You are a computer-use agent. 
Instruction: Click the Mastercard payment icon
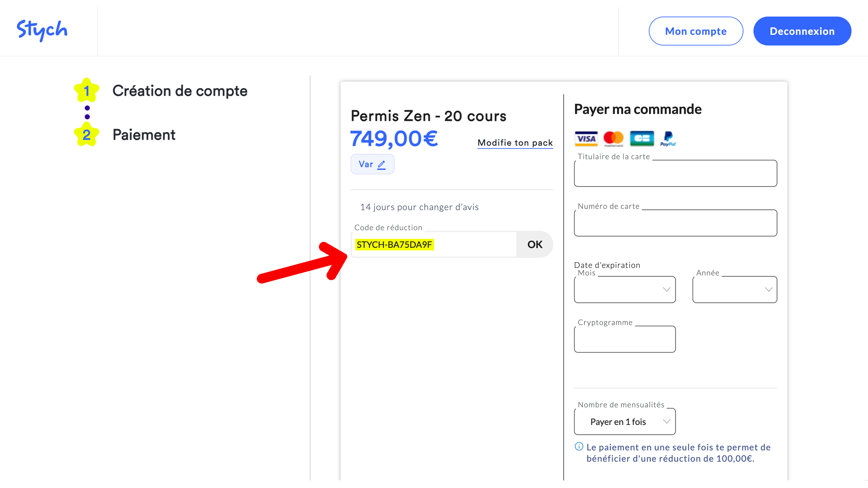614,139
